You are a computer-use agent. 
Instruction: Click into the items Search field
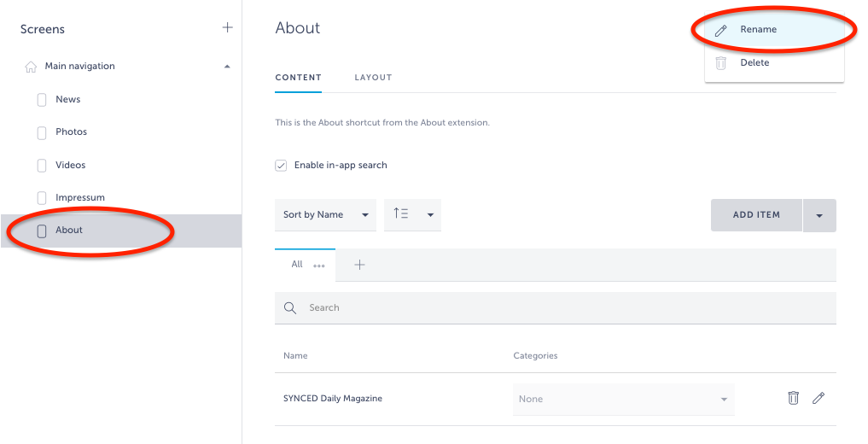click(x=556, y=307)
